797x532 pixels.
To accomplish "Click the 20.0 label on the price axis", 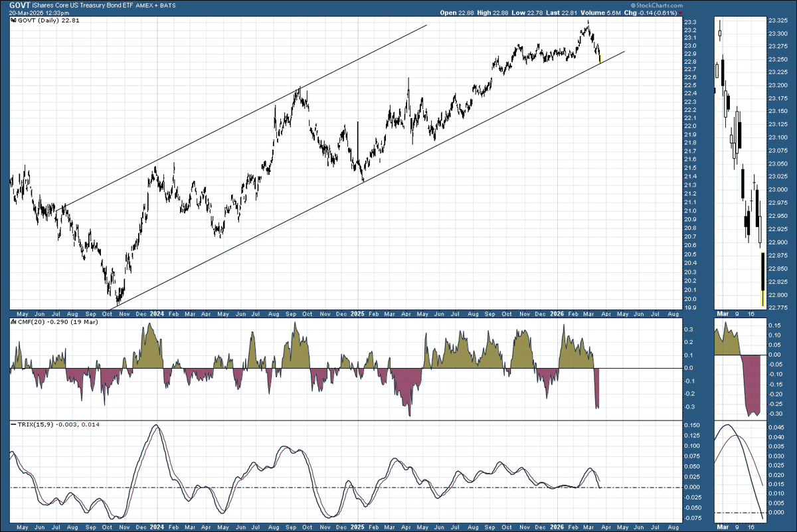I will click(689, 299).
